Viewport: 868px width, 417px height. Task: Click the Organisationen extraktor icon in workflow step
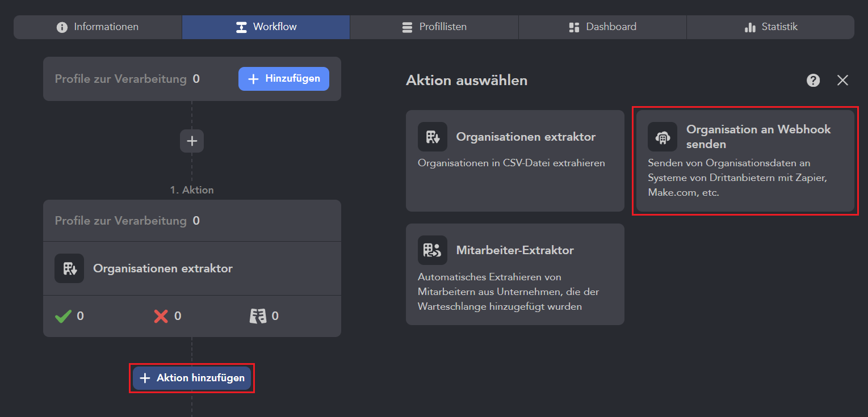[x=69, y=268]
